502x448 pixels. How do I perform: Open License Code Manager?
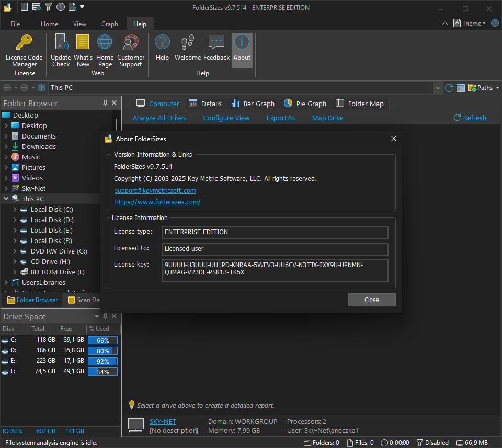point(24,51)
